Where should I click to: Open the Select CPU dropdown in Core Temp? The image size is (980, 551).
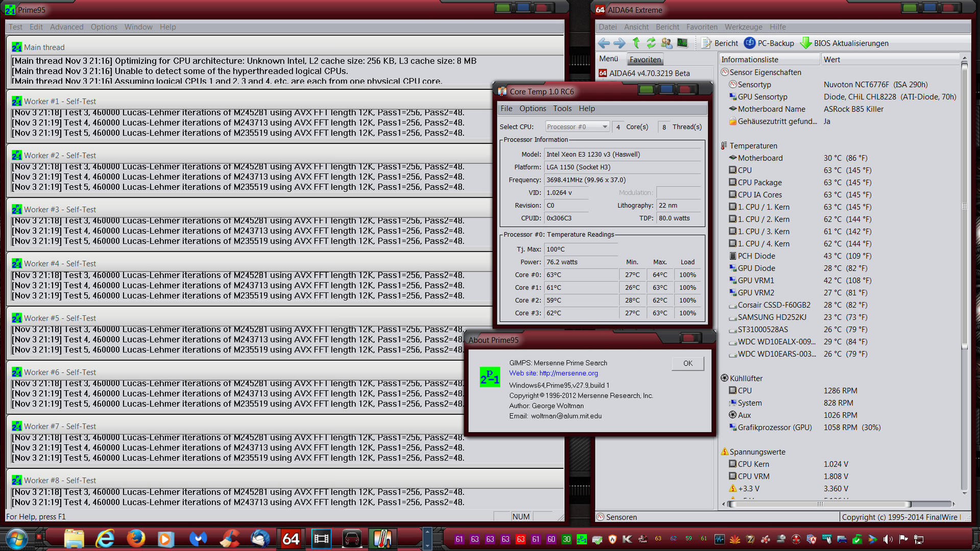pos(577,127)
